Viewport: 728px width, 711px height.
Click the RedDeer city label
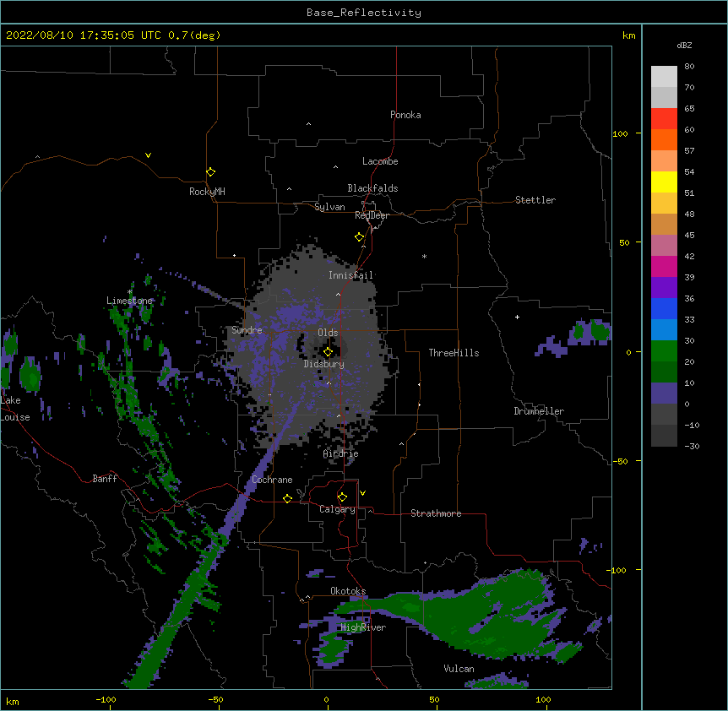[372, 215]
